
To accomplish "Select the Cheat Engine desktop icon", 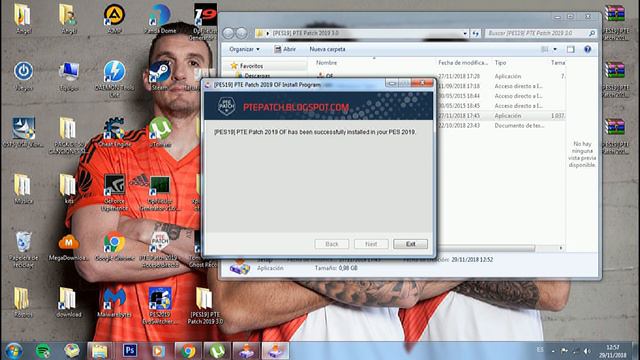I will point(114,132).
